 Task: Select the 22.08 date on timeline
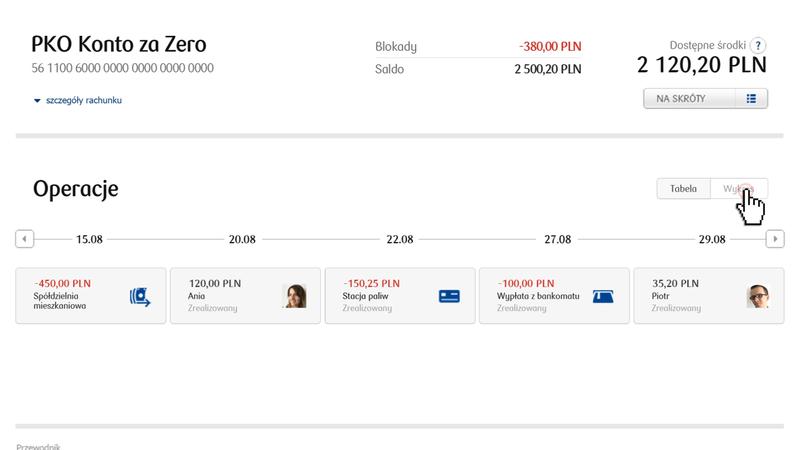click(399, 240)
